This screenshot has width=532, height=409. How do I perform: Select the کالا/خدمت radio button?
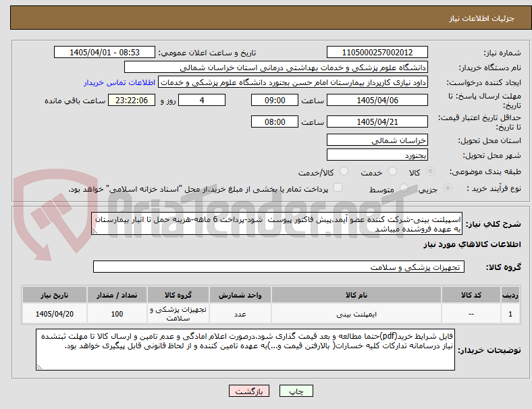344,171
